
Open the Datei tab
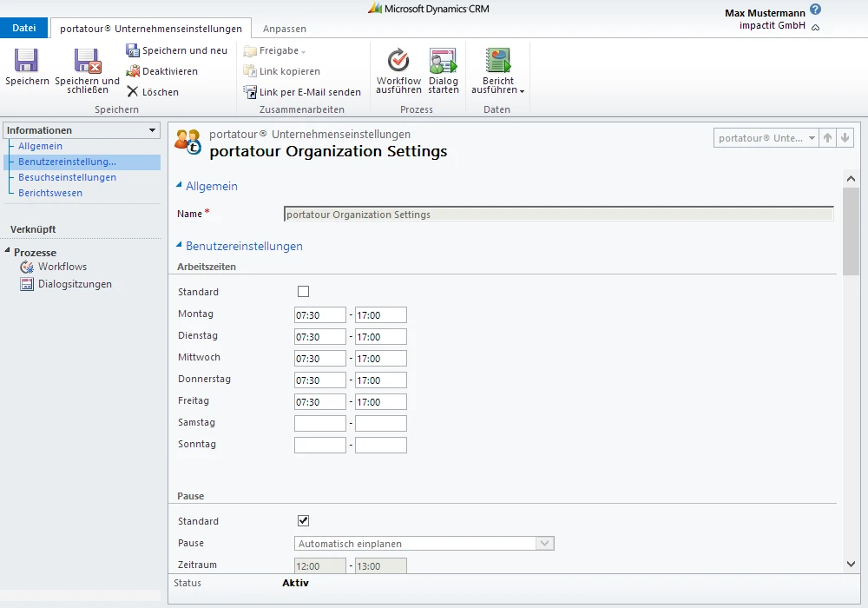(23, 28)
